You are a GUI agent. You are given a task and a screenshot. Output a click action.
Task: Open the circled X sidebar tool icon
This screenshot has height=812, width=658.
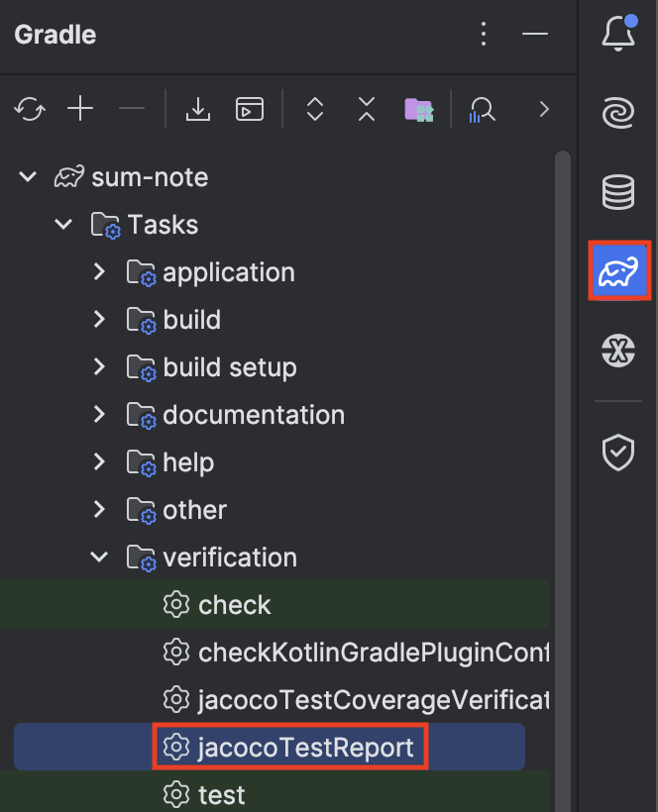(618, 351)
